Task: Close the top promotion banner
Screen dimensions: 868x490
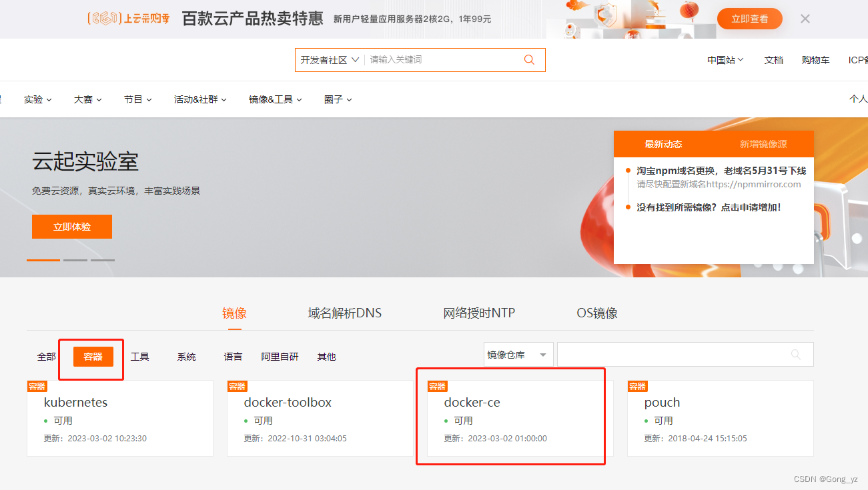Action: (805, 19)
